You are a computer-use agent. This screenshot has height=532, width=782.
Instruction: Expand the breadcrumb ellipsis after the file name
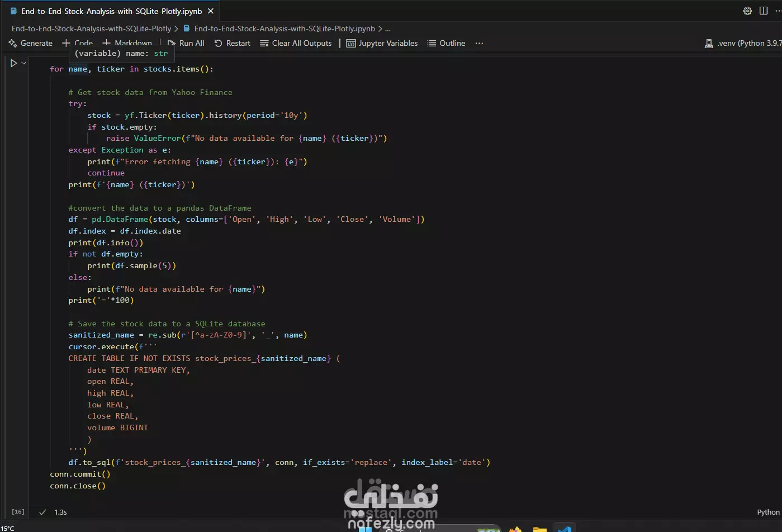pos(388,28)
